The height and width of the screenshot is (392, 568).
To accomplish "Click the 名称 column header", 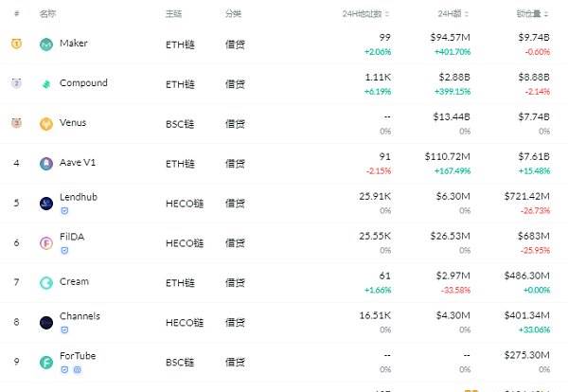I will 47,14.
